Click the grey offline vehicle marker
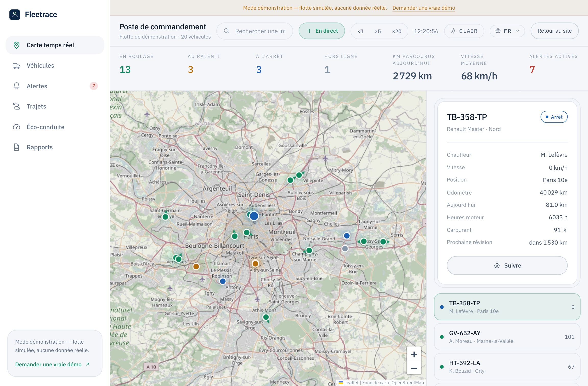Screen dimensions: 588x386 pyautogui.click(x=345, y=248)
